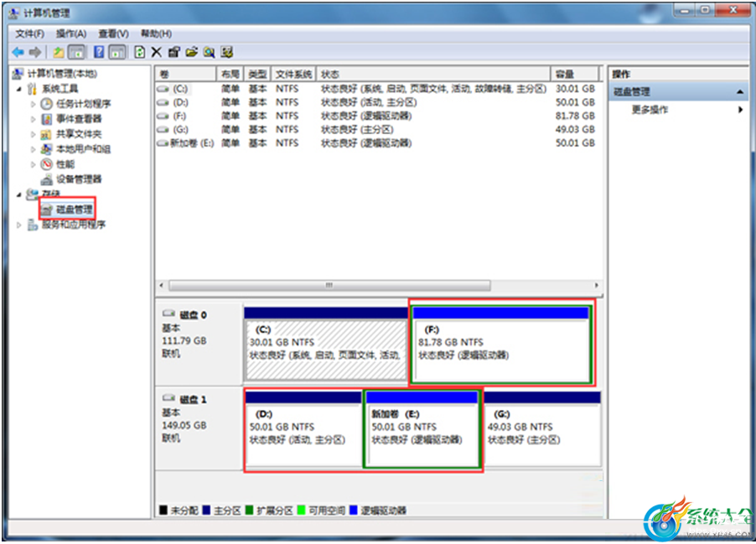
Task: Click the 事件查看器 icon in tree
Action: click(x=46, y=119)
